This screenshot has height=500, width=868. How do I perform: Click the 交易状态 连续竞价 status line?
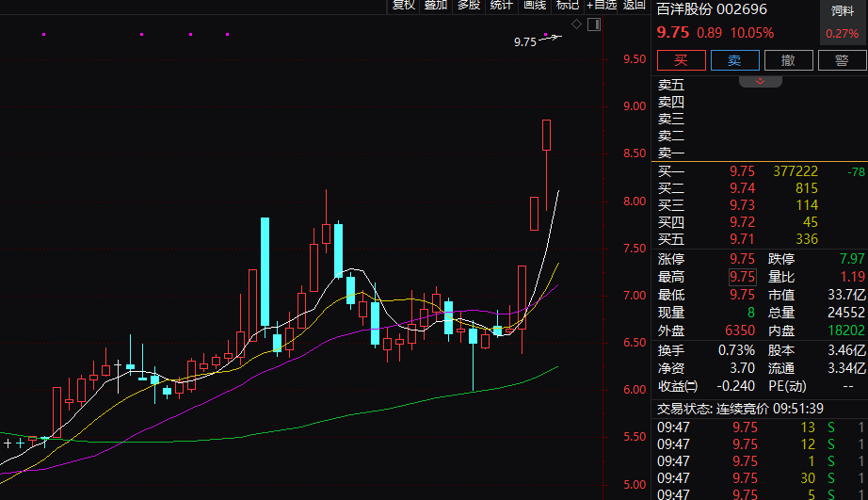(x=740, y=409)
